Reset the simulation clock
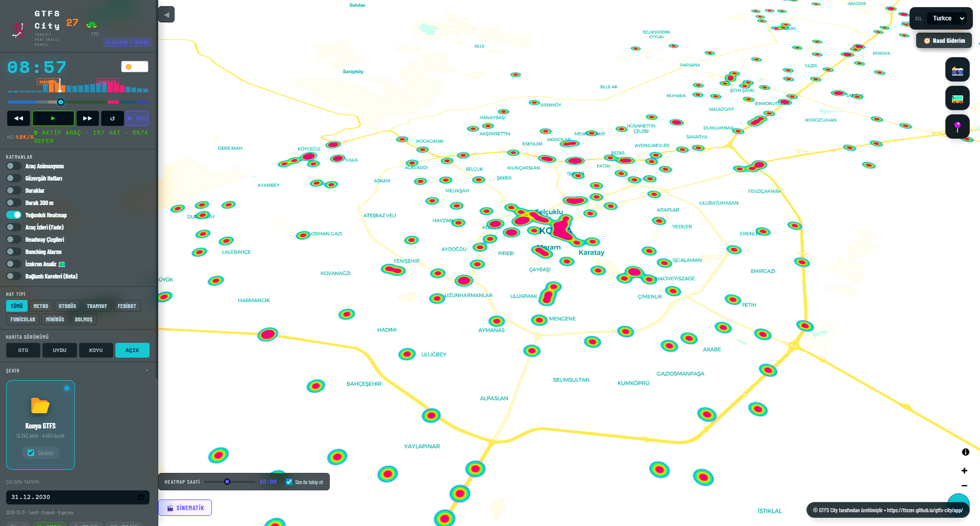Viewport: 980px width, 526px height. (x=112, y=118)
